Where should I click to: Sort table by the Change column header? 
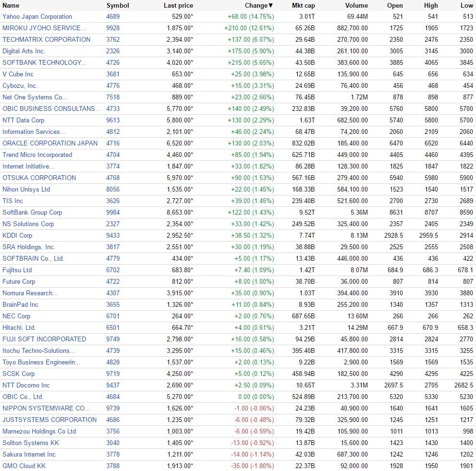[259, 5]
